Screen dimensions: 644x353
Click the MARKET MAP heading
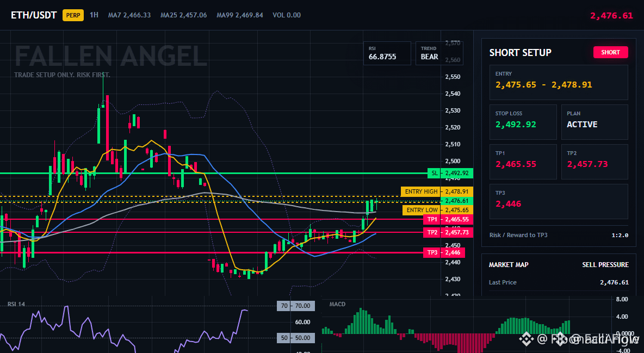coord(509,265)
